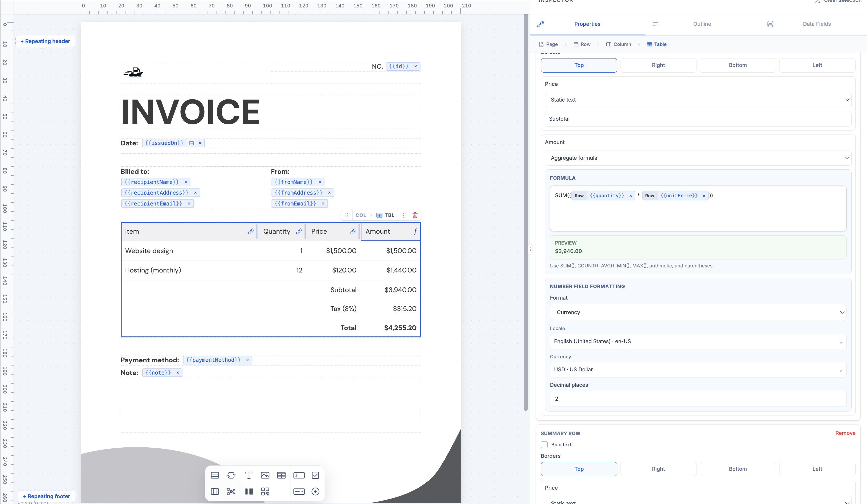
Task: Grab the drag handle next to COL
Action: pyautogui.click(x=347, y=215)
